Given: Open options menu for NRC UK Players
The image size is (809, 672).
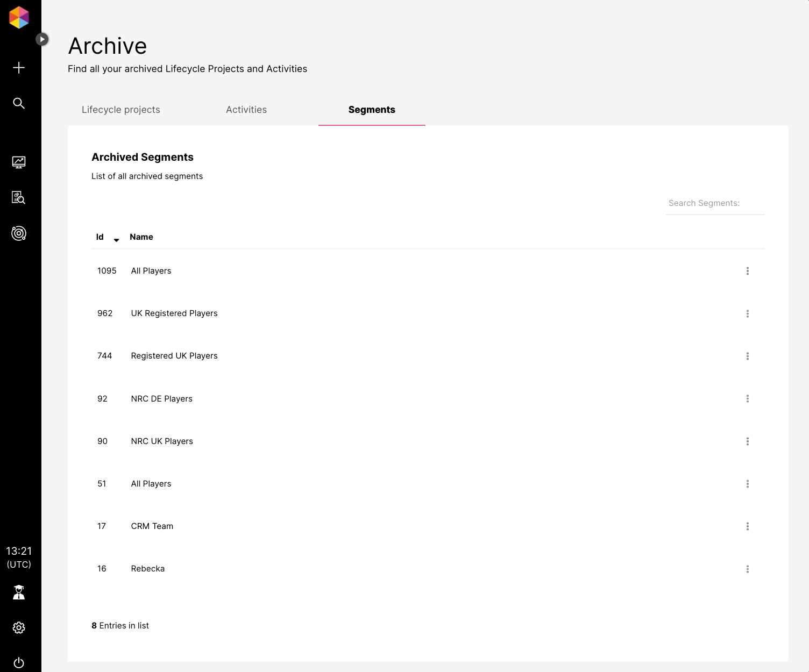Looking at the screenshot, I should pyautogui.click(x=748, y=441).
